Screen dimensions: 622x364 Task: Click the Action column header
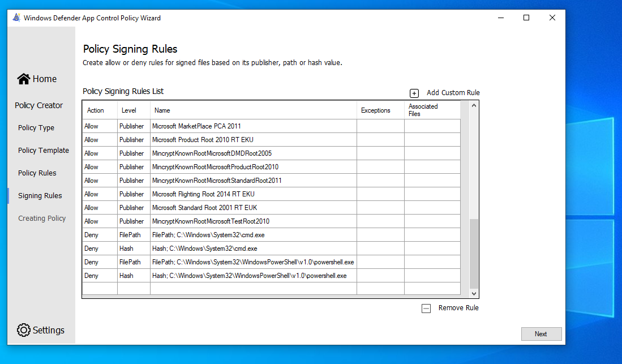pos(100,110)
